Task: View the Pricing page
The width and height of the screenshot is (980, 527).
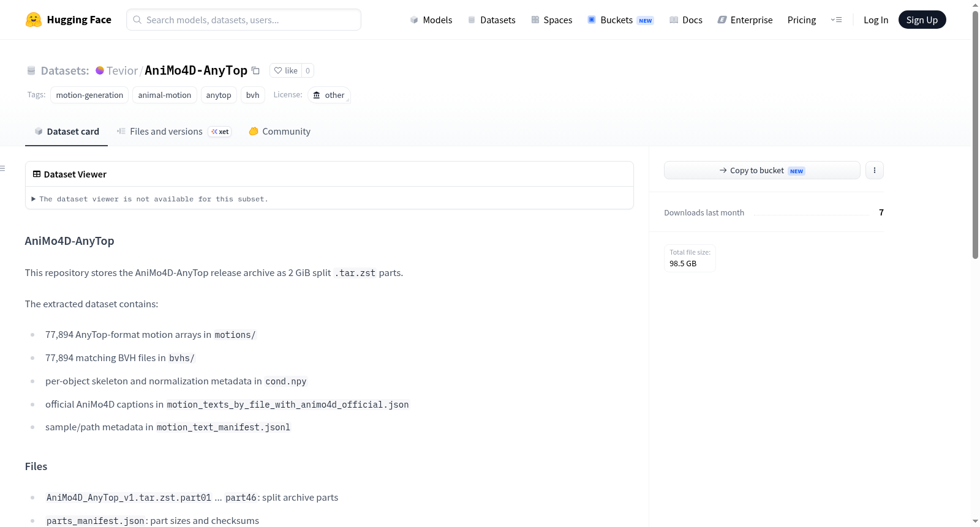Action: point(802,20)
